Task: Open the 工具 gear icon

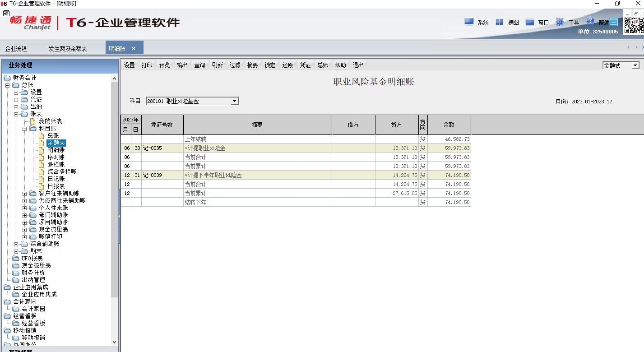Action: click(560, 22)
